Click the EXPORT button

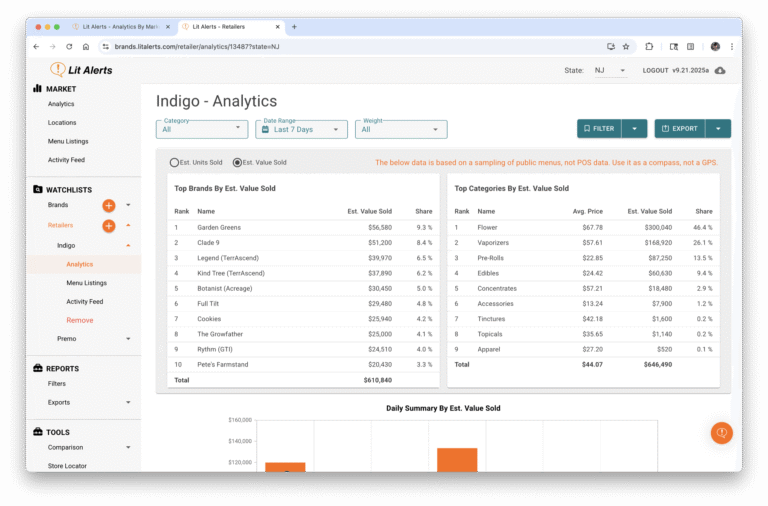point(680,129)
